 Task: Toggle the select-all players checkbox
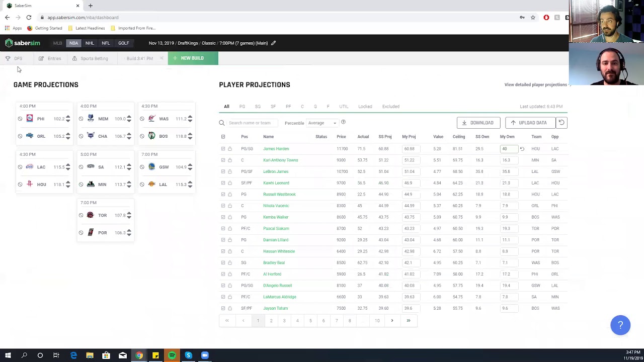[x=223, y=137]
